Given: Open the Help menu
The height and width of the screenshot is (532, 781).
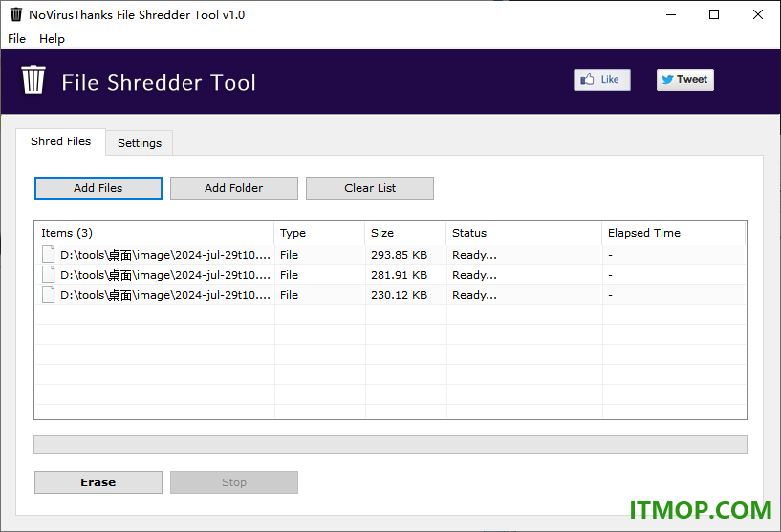Looking at the screenshot, I should coord(52,39).
